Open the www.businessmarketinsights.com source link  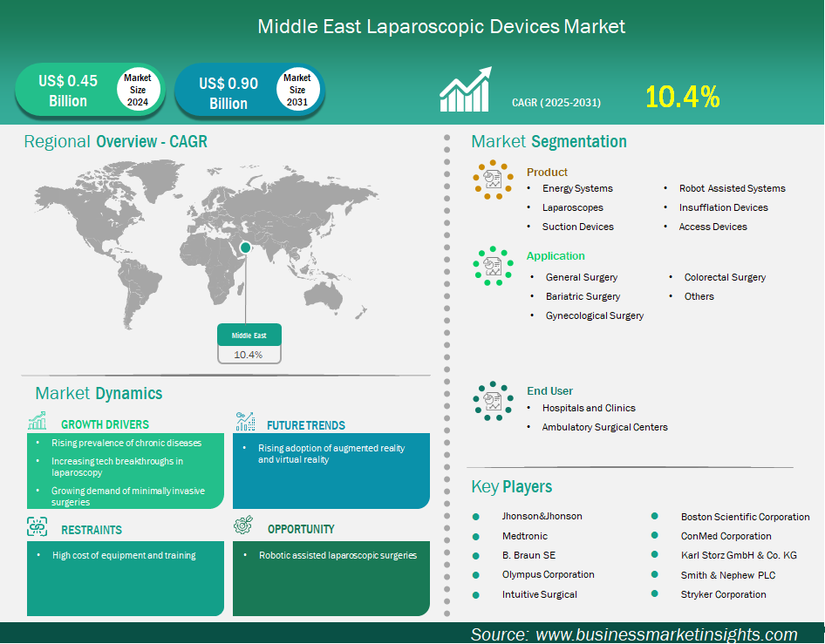[666, 634]
